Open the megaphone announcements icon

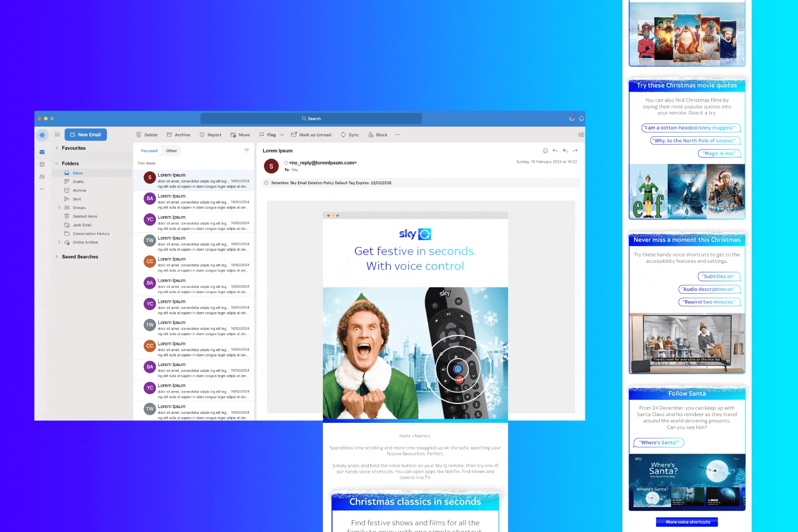pyautogui.click(x=572, y=119)
